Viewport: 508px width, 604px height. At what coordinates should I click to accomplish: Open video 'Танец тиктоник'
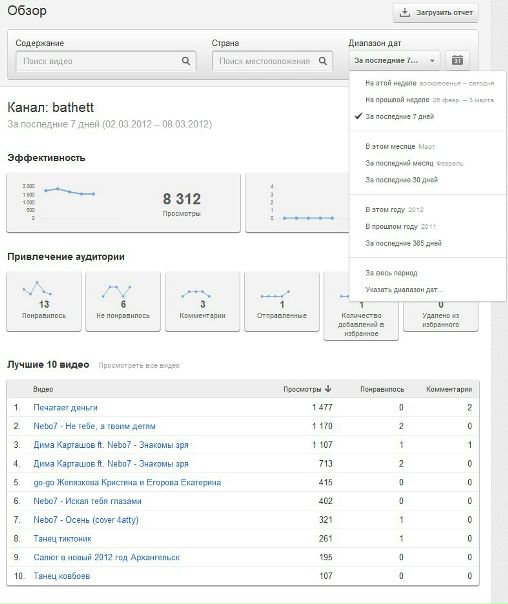(62, 539)
